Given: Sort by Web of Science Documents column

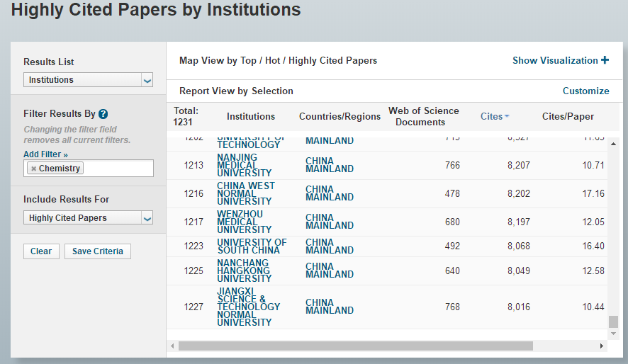Looking at the screenshot, I should coord(423,116).
